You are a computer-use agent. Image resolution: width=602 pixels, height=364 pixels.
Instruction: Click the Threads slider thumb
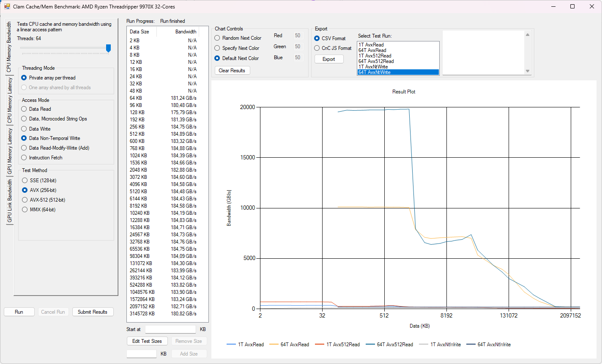[108, 49]
